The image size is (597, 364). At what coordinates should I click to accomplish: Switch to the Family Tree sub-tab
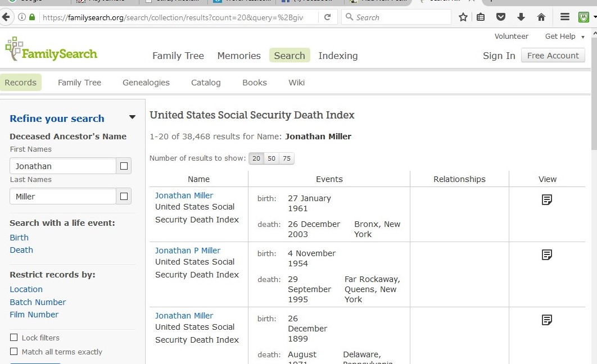click(80, 83)
